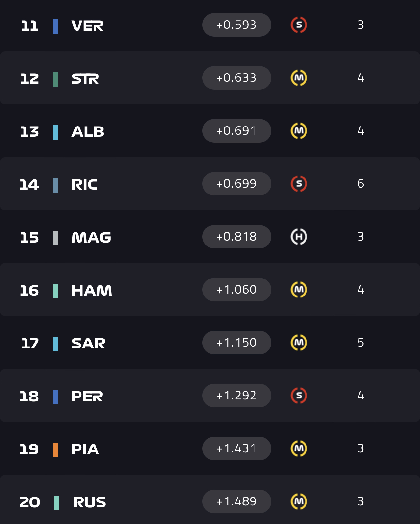Click the lap count 6 for RIC

tap(360, 184)
